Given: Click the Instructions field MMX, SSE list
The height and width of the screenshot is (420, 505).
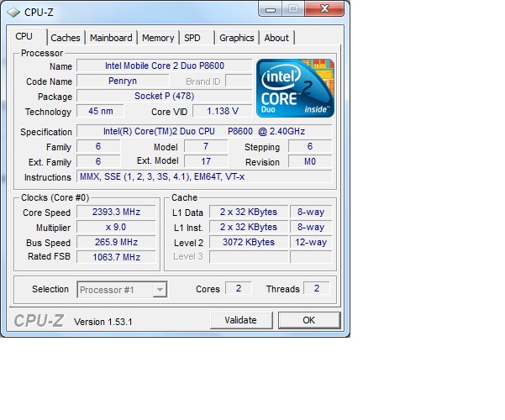Looking at the screenshot, I should [x=204, y=177].
